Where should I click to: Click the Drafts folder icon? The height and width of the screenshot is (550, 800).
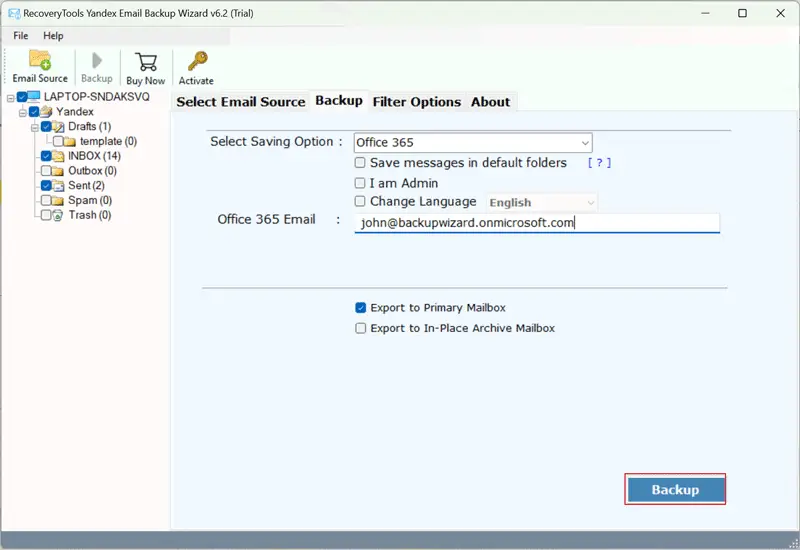(58, 126)
